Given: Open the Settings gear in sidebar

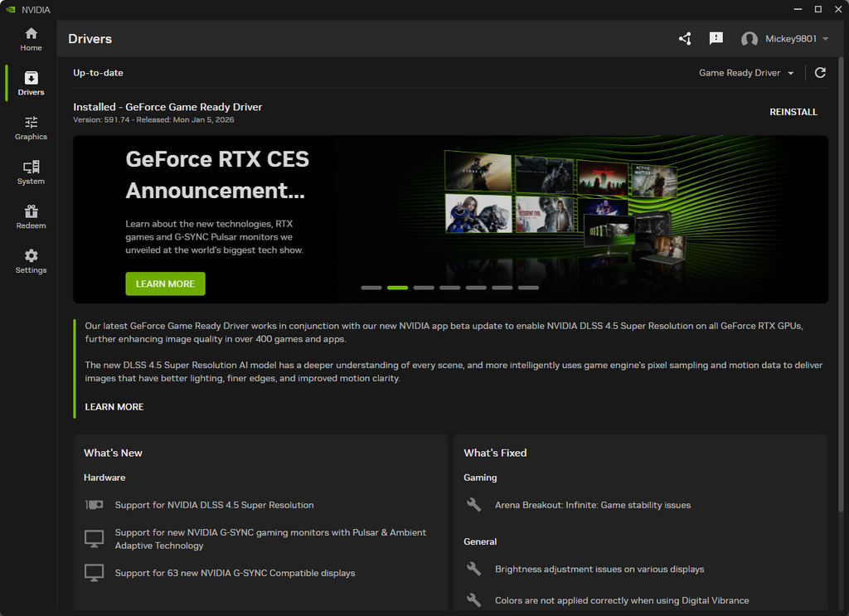Looking at the screenshot, I should pos(31,261).
